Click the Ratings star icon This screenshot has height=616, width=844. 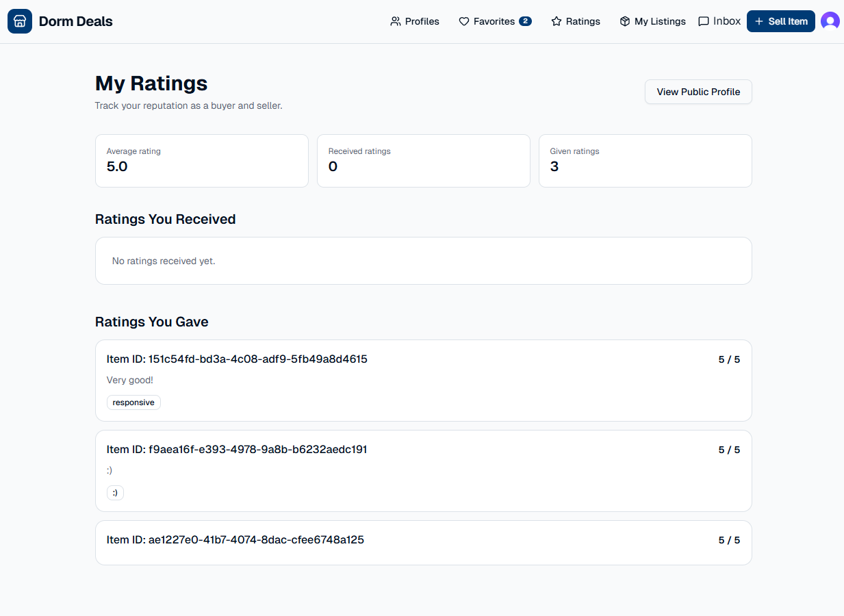click(x=557, y=21)
